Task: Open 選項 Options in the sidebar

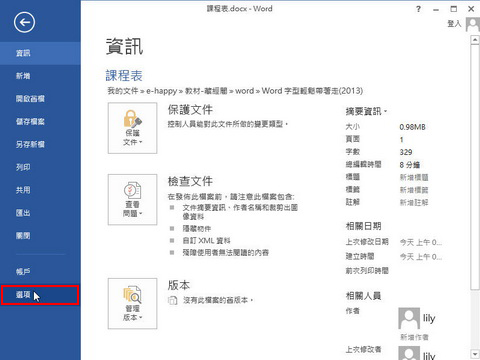Action: coord(40,295)
